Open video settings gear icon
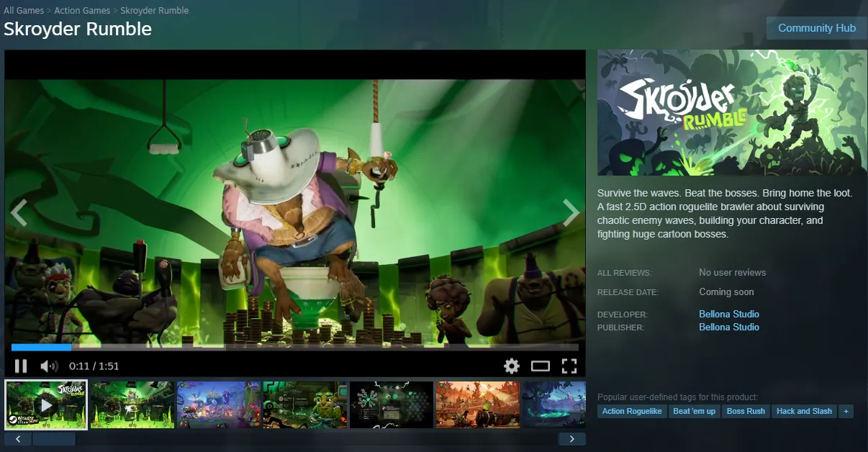This screenshot has width=868, height=452. point(512,366)
